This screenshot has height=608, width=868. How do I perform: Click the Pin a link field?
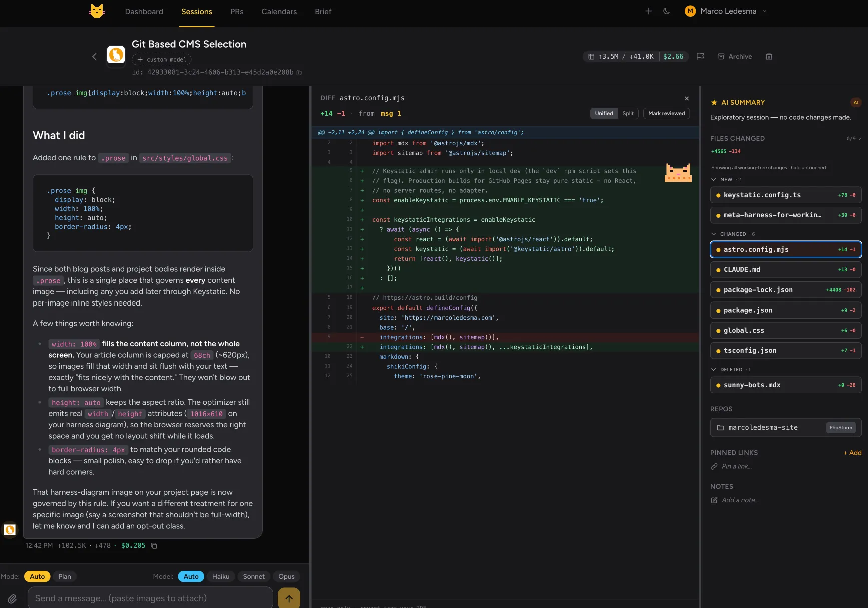click(x=737, y=466)
